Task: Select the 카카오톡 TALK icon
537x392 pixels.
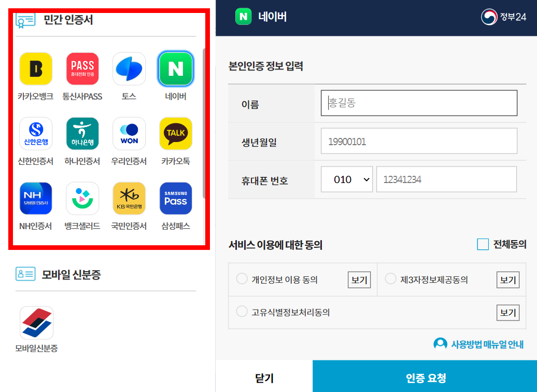Action: (x=175, y=133)
